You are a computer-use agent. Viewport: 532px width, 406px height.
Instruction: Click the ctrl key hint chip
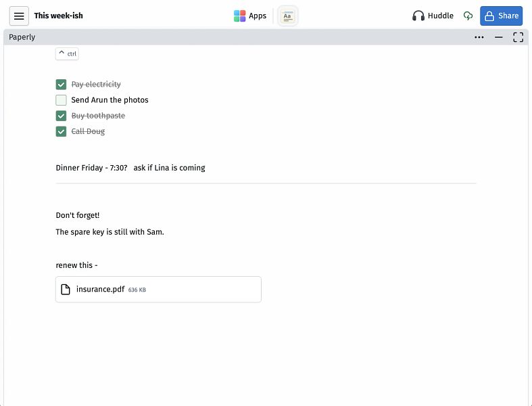pos(67,53)
